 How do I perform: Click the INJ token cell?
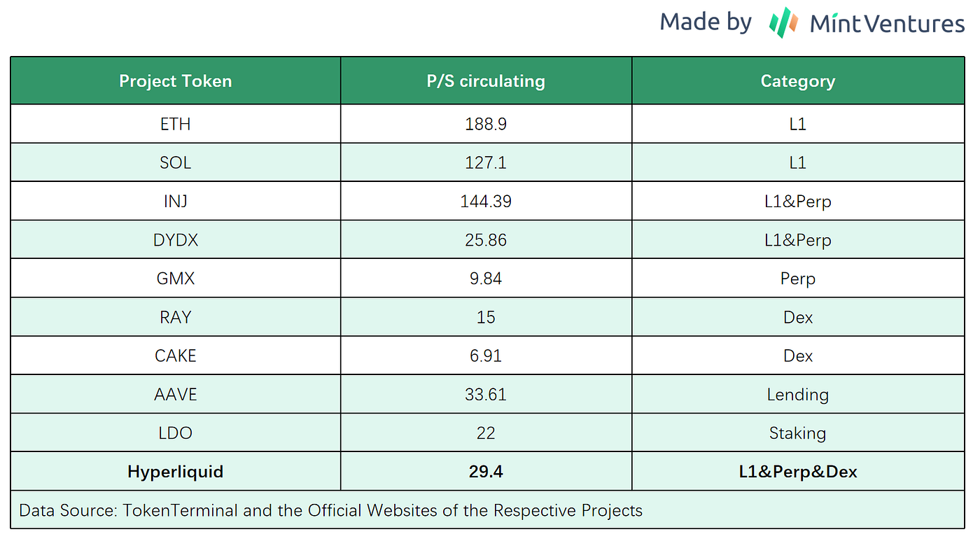pos(176,202)
